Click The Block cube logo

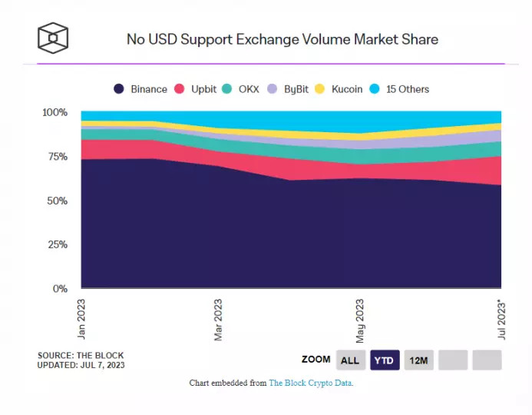[53, 37]
